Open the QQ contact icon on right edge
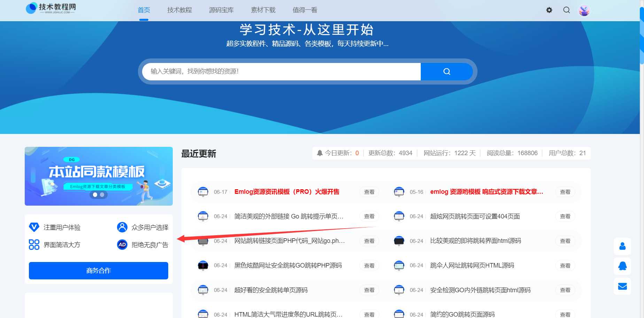 [x=622, y=266]
